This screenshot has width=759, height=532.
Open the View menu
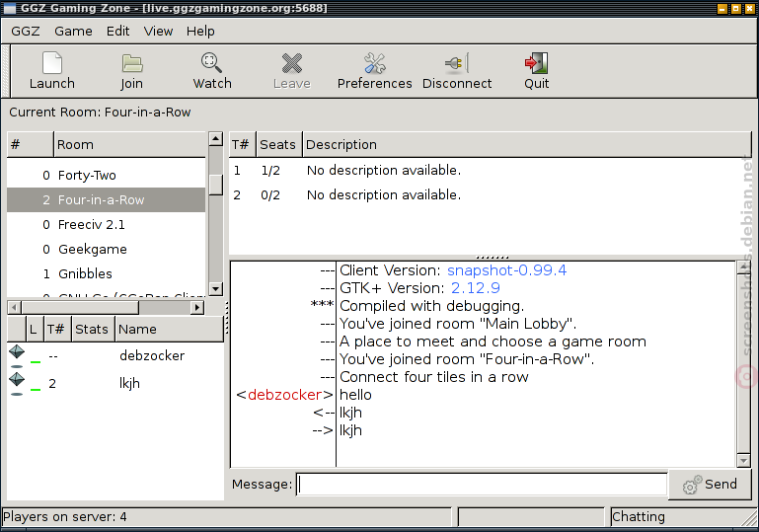pos(158,31)
